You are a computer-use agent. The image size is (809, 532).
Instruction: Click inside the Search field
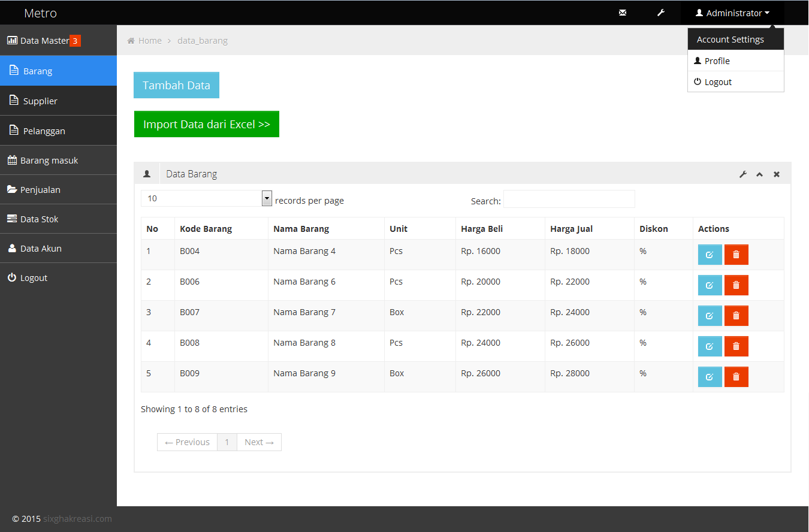[568, 199]
